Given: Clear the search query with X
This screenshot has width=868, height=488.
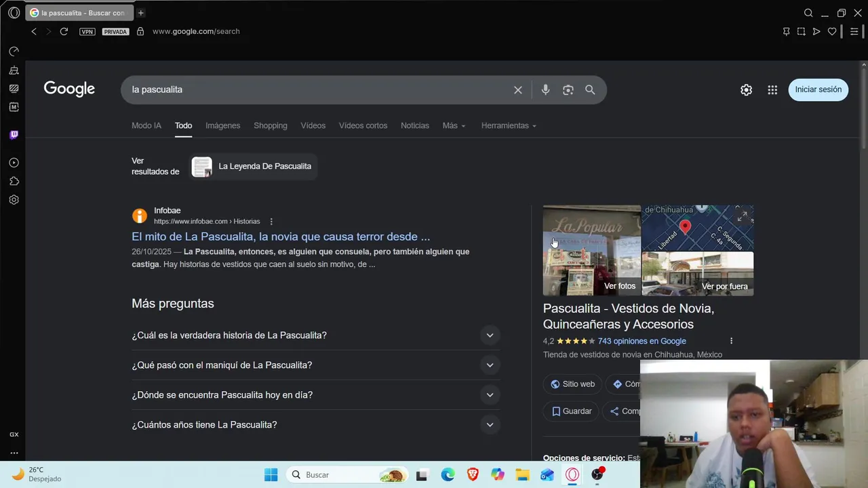Looking at the screenshot, I should [518, 90].
